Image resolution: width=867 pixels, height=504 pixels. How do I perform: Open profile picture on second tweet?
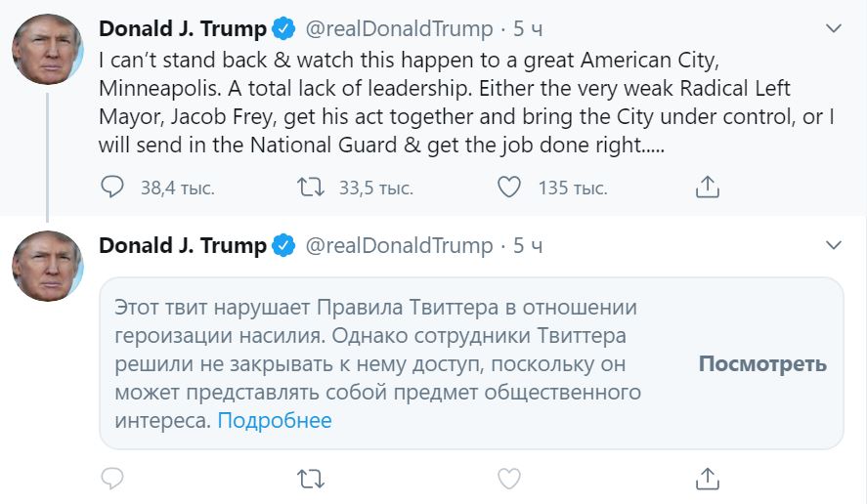pyautogui.click(x=47, y=266)
